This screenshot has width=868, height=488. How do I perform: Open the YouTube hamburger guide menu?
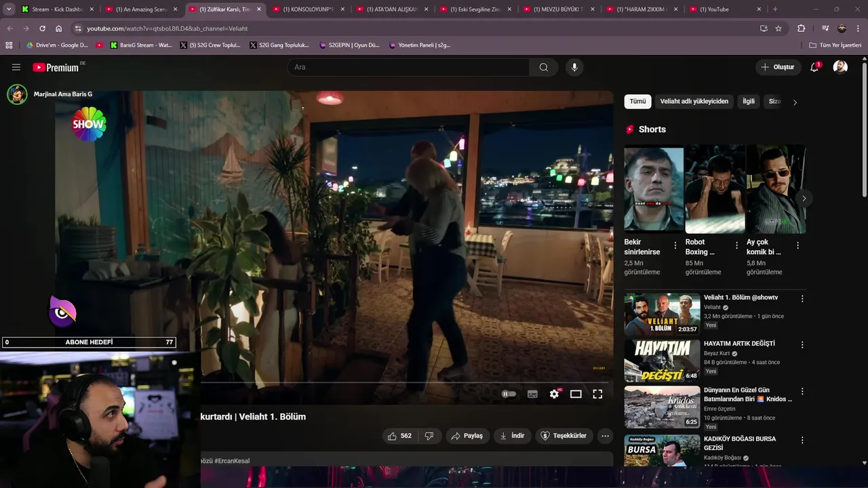pos(16,67)
